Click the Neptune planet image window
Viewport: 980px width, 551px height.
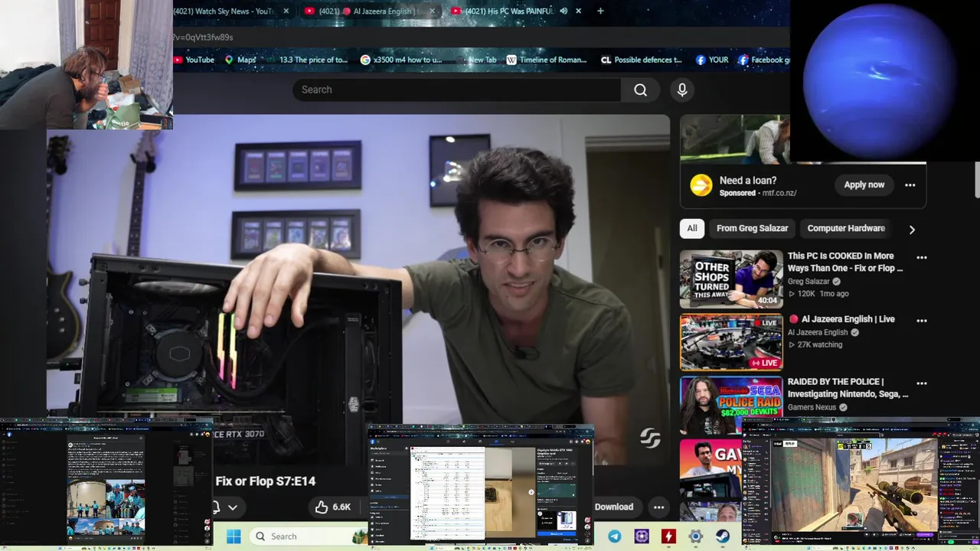[x=884, y=81]
